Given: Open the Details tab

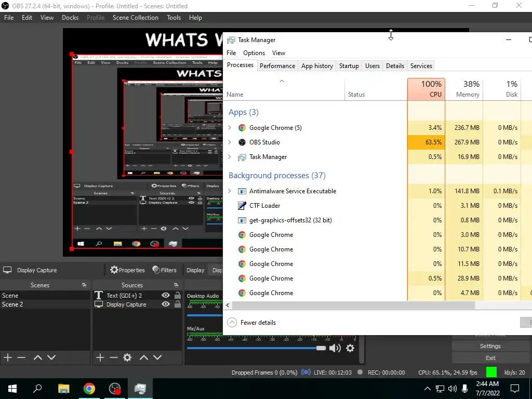Looking at the screenshot, I should pos(395,66).
